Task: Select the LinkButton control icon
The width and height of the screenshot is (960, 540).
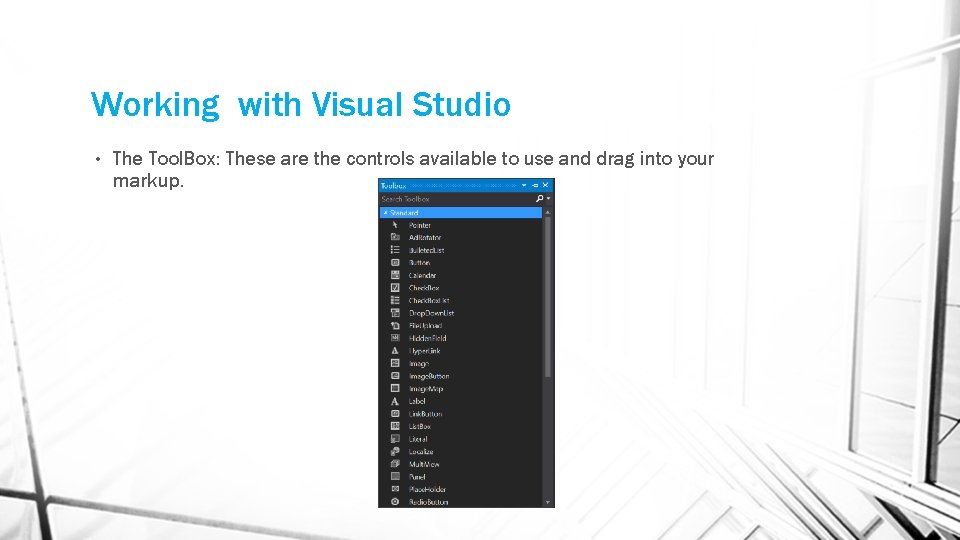Action: 395,414
